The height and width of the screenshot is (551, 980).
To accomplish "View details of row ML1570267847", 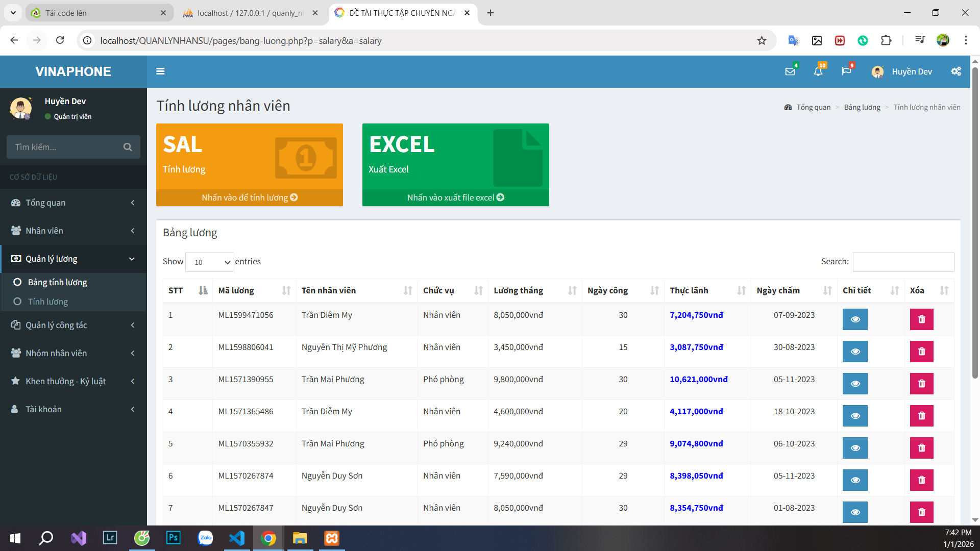I will [855, 512].
